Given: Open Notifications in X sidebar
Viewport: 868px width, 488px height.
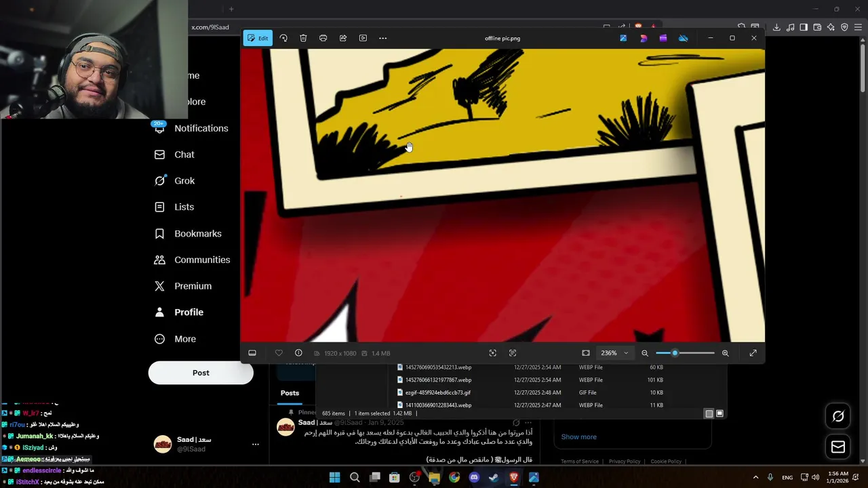Looking at the screenshot, I should pos(191,128).
